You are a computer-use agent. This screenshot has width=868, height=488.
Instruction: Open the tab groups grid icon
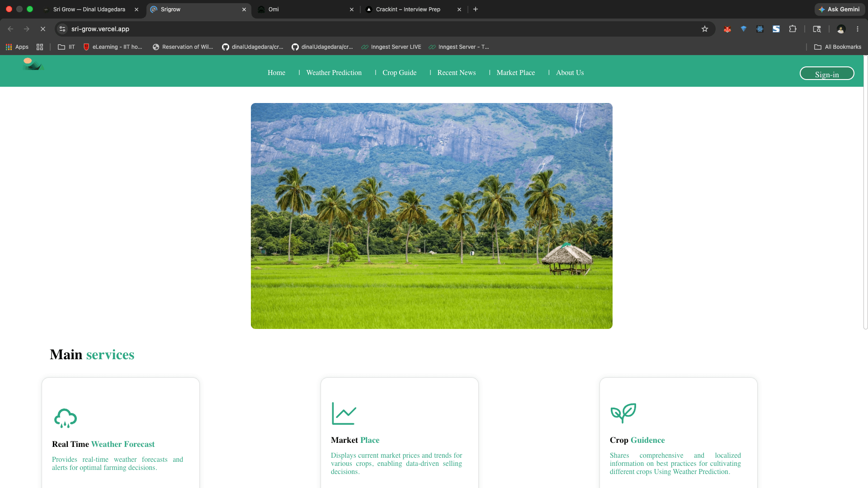(x=40, y=47)
